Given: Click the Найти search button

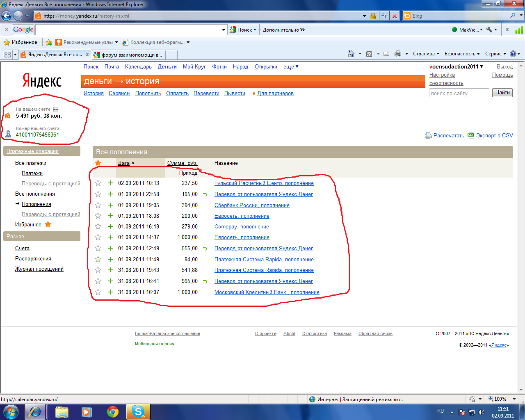Looking at the screenshot, I should [x=502, y=93].
